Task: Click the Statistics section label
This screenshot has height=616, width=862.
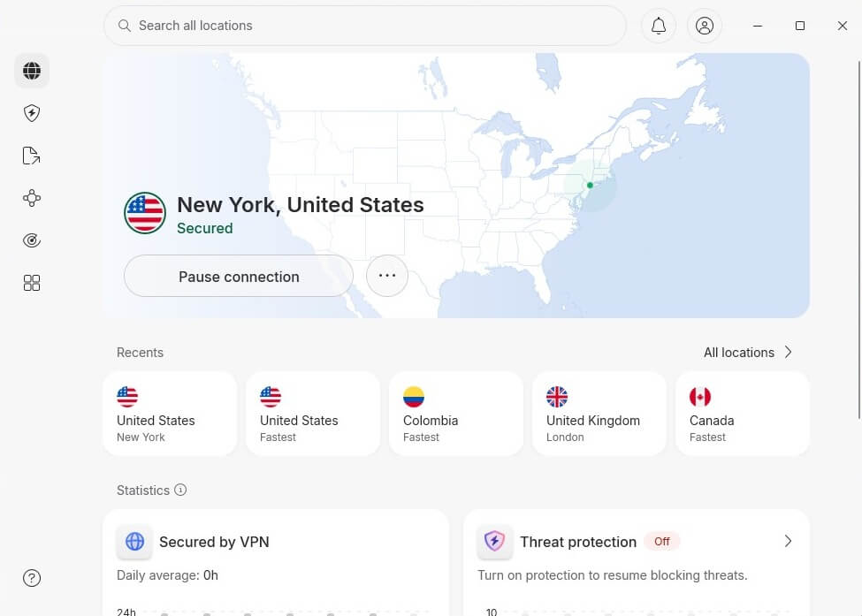Action: click(143, 491)
